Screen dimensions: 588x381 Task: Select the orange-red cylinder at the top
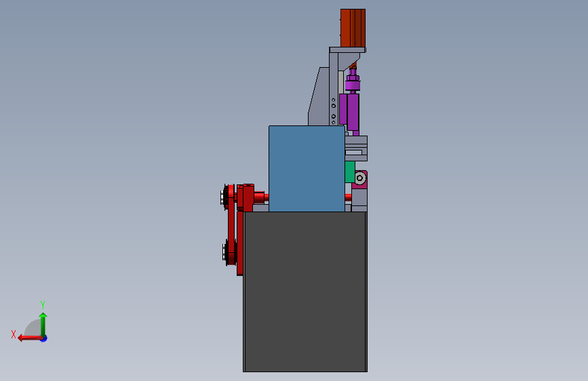pyautogui.click(x=353, y=28)
